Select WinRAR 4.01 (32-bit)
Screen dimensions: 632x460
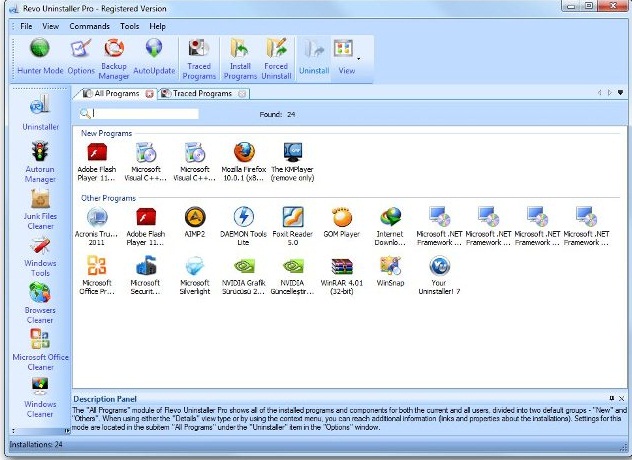342,275
